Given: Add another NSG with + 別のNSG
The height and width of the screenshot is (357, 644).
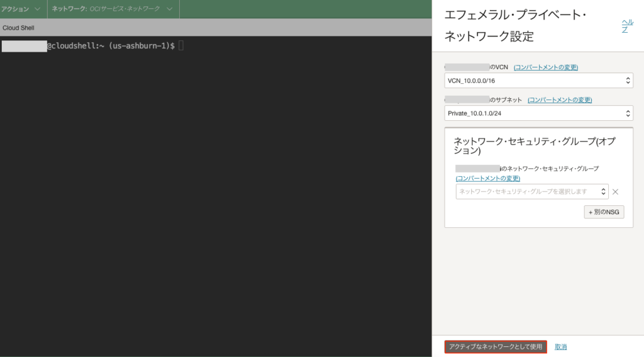Looking at the screenshot, I should click(604, 212).
